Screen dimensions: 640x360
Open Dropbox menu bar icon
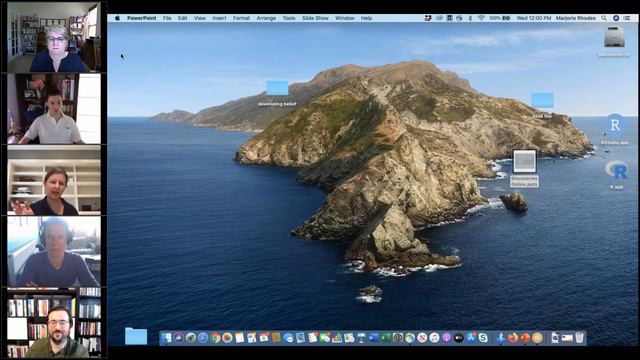[427, 18]
